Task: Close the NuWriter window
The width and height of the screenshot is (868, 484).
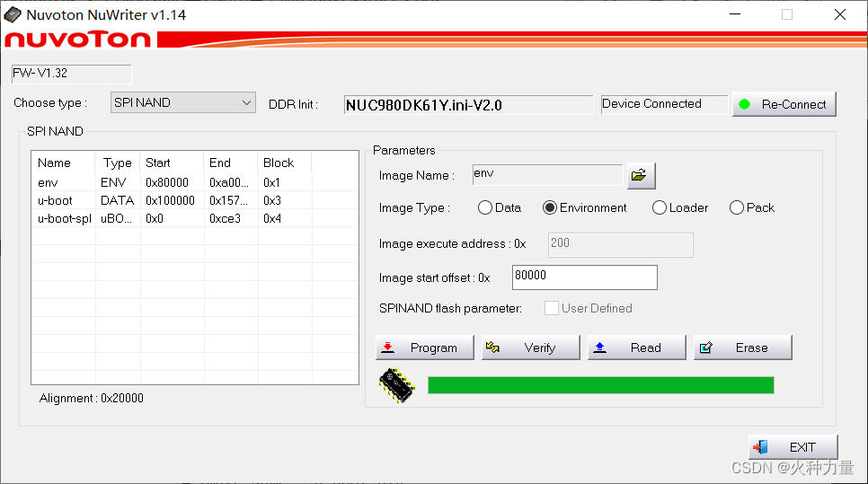Action: (840, 14)
